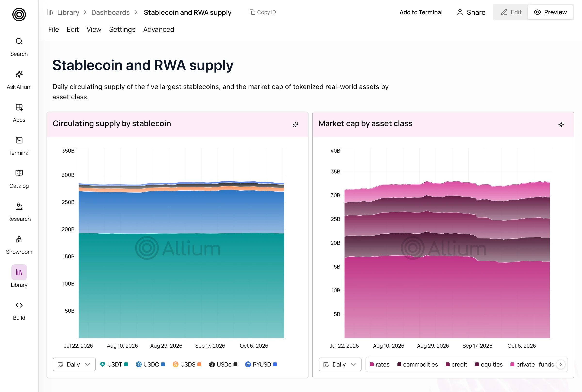Image resolution: width=582 pixels, height=392 pixels.
Task: Toggle the credit series in legend
Action: tap(456, 364)
